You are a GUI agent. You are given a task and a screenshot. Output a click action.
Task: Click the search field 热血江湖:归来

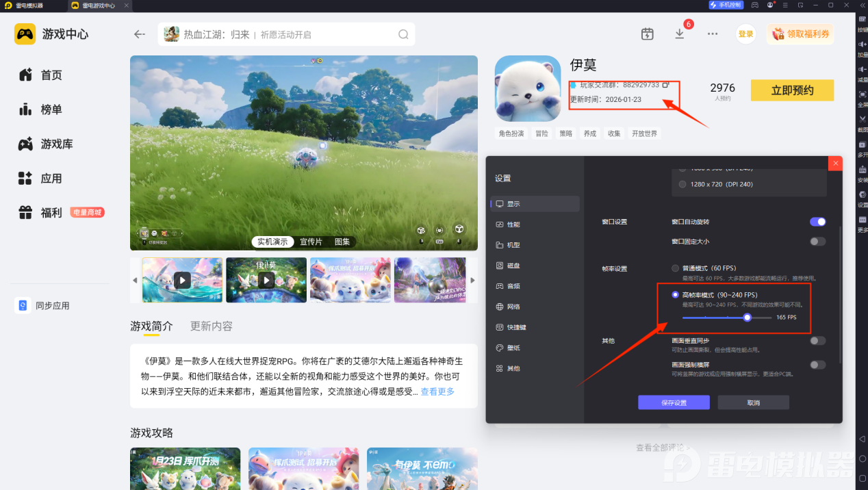click(286, 34)
